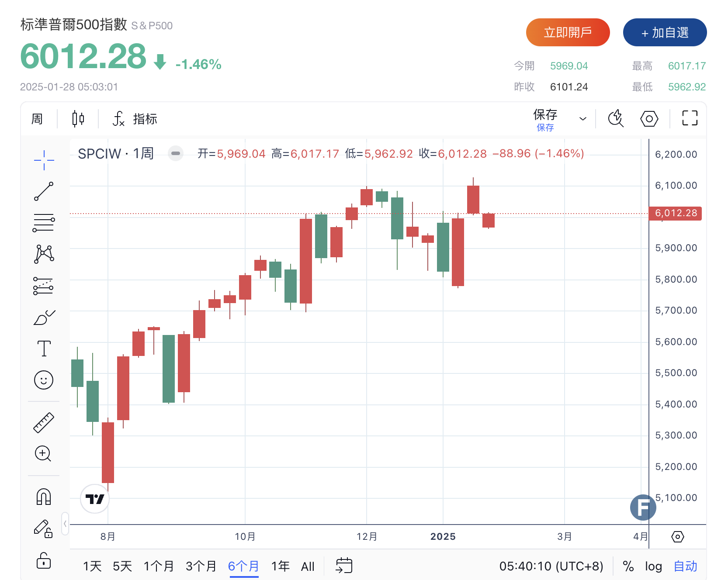Open the emoji sticker tool
The image size is (728, 580).
tap(44, 380)
